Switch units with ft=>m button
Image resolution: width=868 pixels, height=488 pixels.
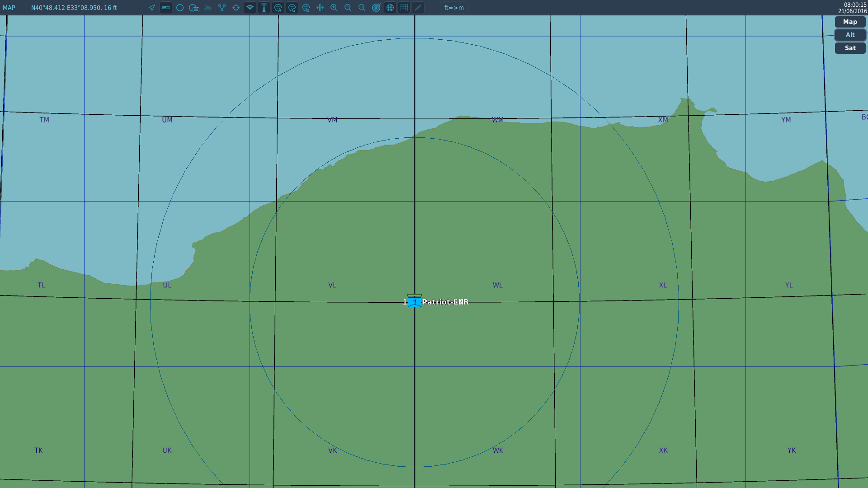(454, 8)
